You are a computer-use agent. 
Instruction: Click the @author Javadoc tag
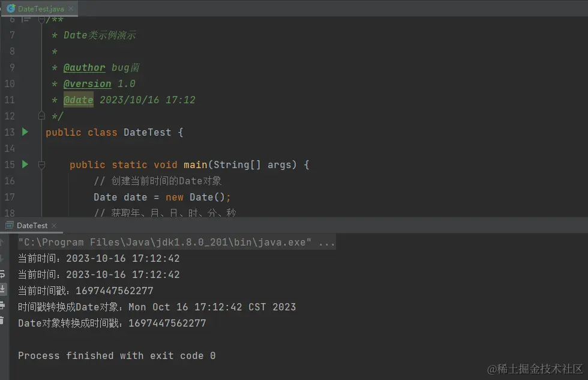[85, 67]
